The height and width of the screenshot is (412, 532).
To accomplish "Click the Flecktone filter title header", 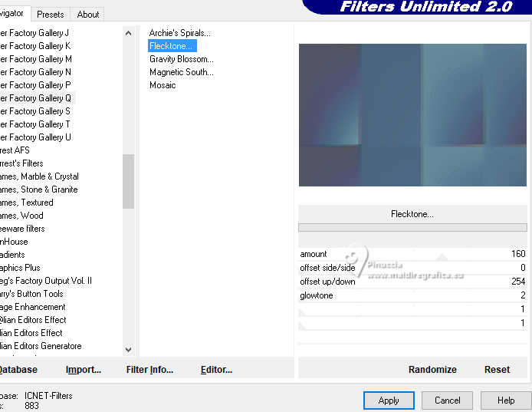I will pos(412,214).
